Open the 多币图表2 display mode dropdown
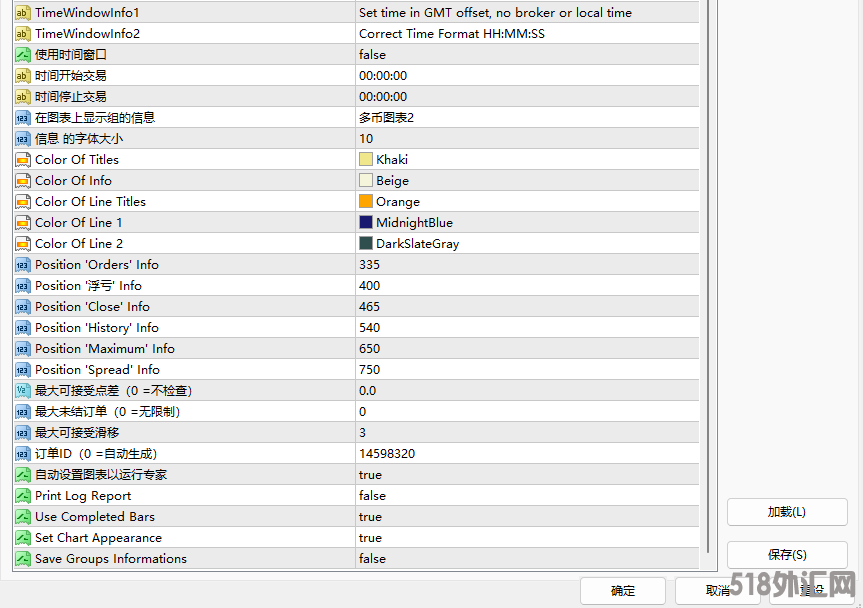This screenshot has height=608, width=863. tap(526, 118)
